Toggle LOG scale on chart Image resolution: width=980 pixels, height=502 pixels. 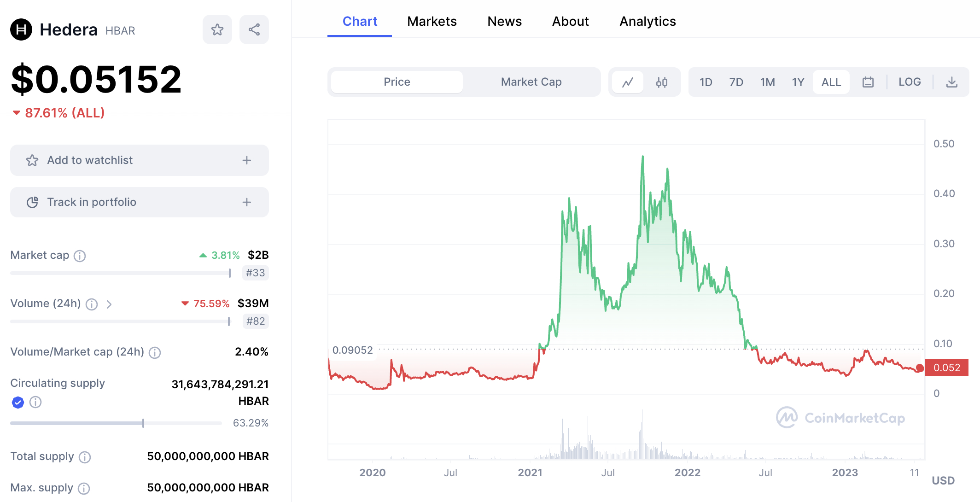click(x=910, y=82)
